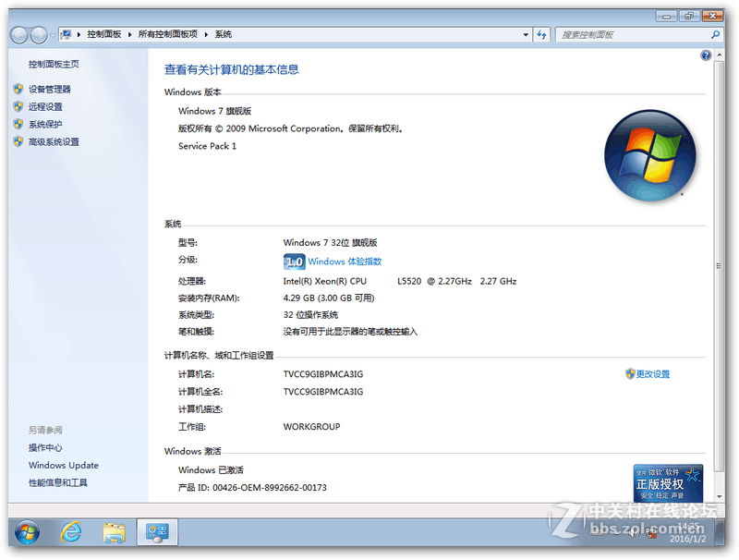Click the Windows flag logo image
This screenshot has width=739, height=560.
(x=649, y=154)
